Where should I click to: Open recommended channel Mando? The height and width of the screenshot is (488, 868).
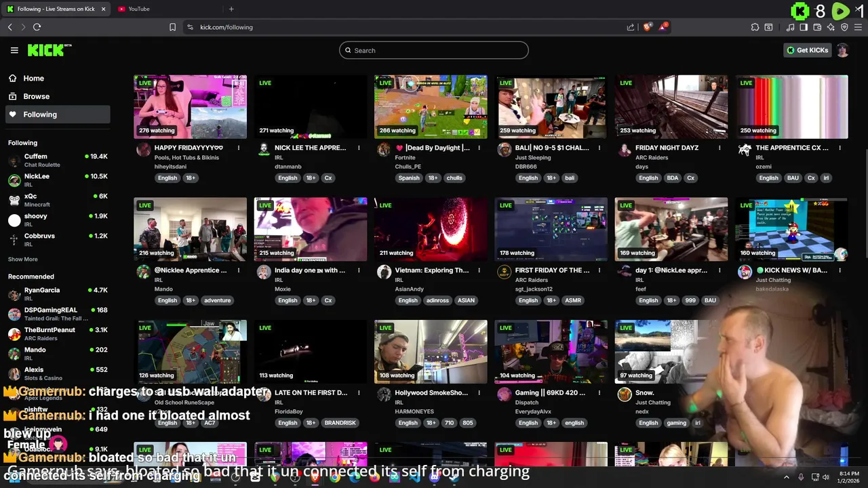coord(58,354)
